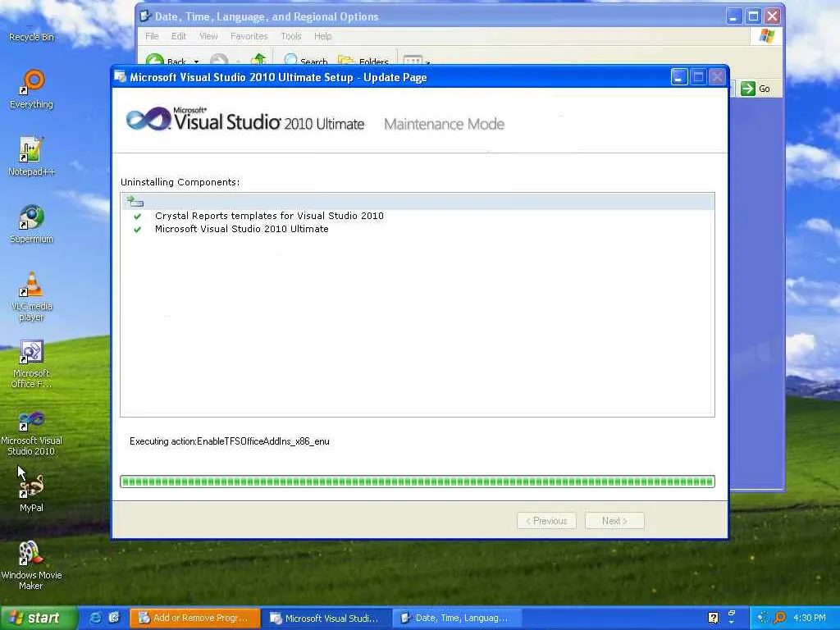Select the Everything desktop shortcut
Screen dimensions: 840x630
tap(31, 89)
